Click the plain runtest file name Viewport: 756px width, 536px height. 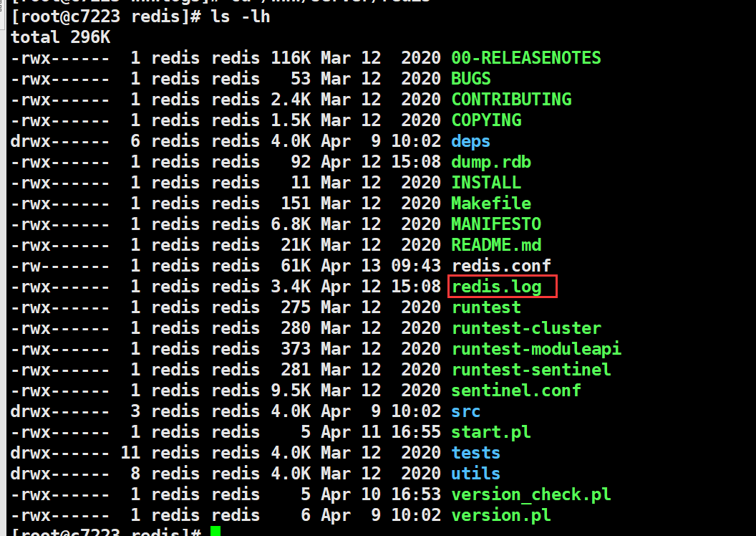487,307
